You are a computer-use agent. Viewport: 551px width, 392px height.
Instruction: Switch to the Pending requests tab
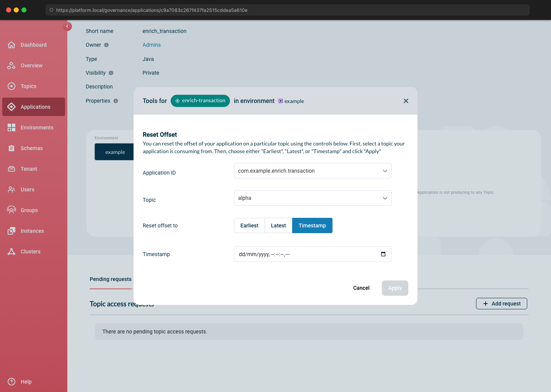pos(111,279)
